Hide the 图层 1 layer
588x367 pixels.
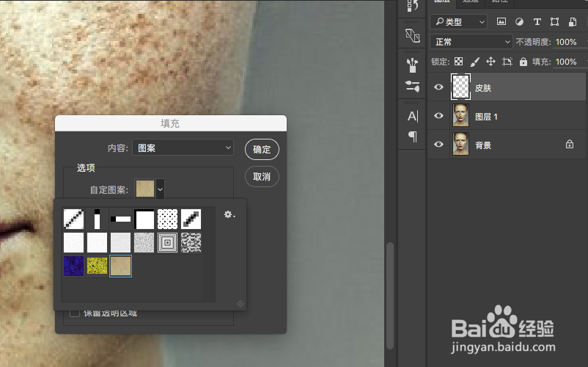point(438,115)
